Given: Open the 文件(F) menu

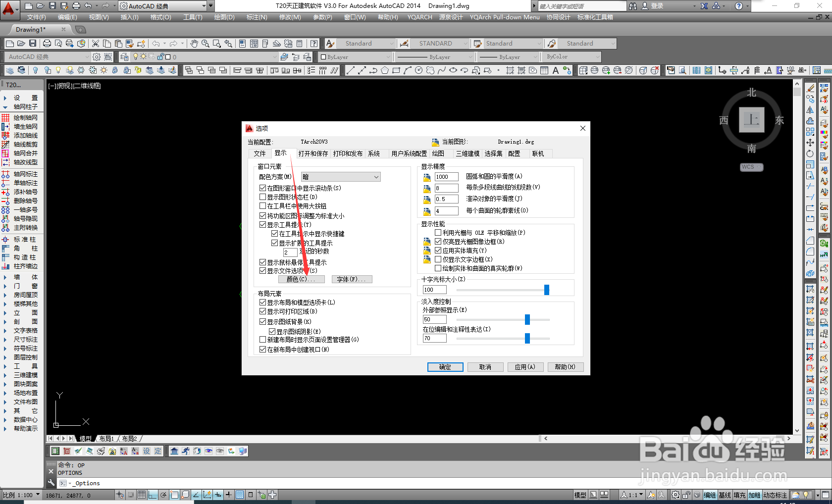Looking at the screenshot, I should pos(37,17).
